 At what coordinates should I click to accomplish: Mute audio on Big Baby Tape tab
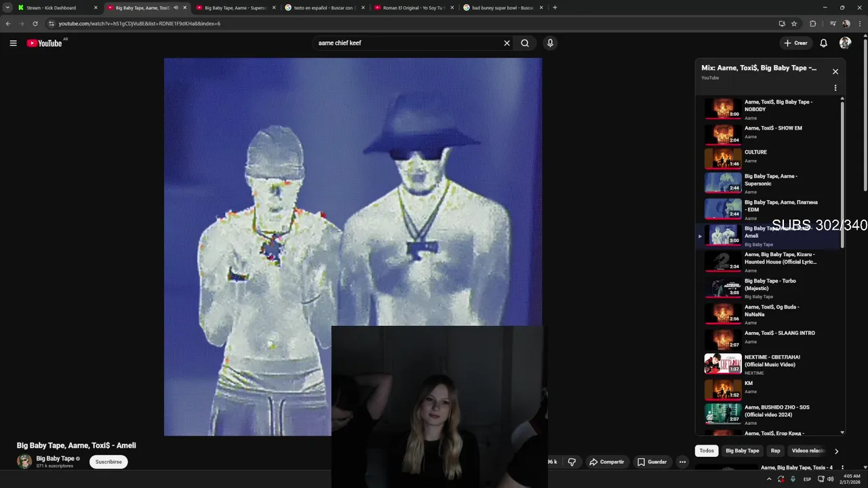click(176, 8)
